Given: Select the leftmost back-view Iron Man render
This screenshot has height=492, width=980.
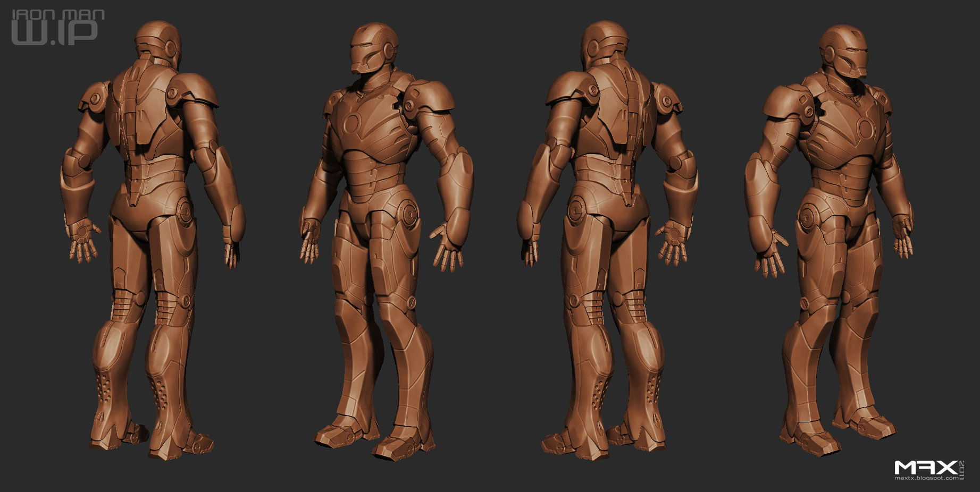Looking at the screenshot, I should 153,240.
